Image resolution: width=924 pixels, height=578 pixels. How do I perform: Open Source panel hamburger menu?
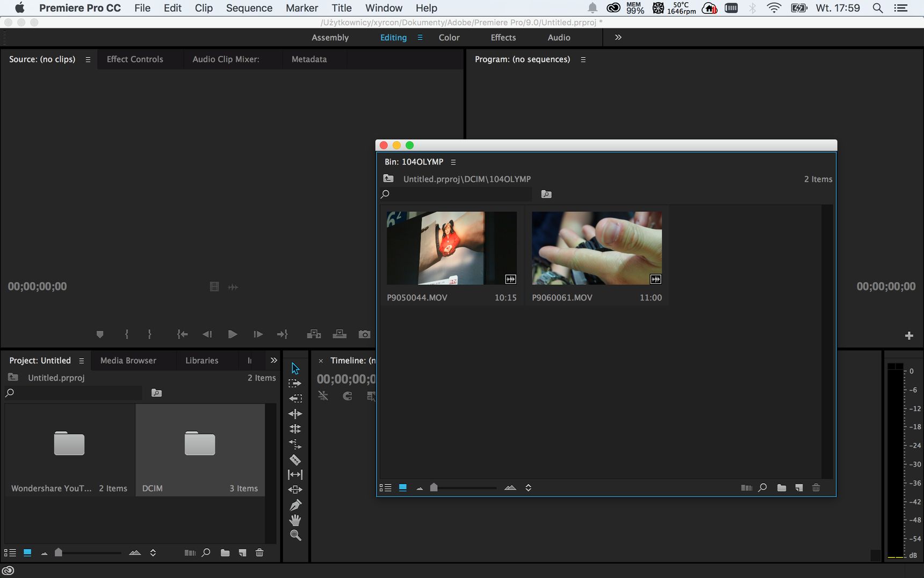88,60
